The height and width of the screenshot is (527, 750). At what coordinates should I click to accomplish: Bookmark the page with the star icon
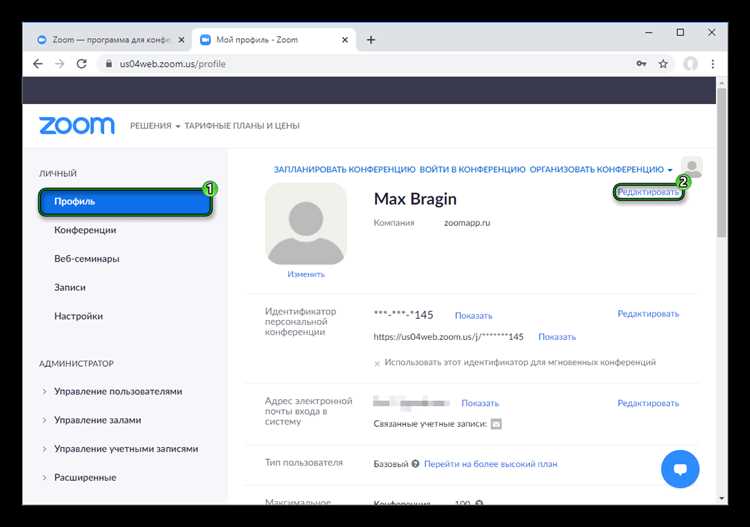pos(663,64)
